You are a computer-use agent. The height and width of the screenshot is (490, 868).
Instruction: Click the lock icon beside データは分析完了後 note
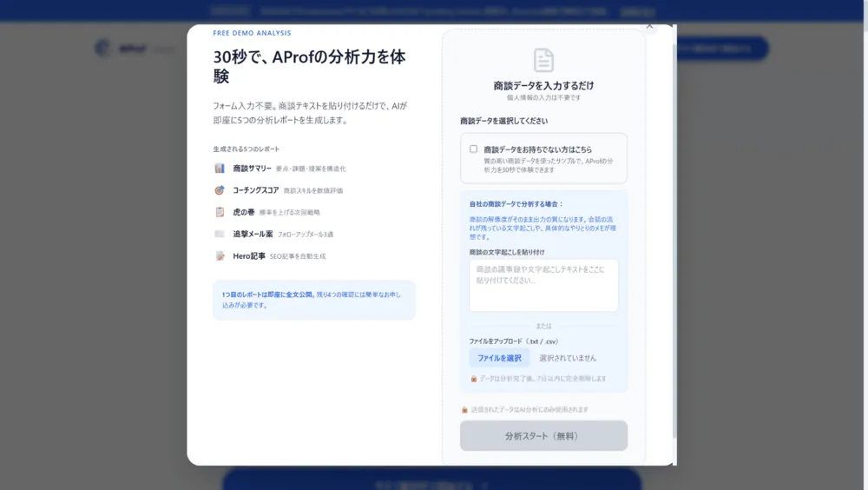(473, 379)
